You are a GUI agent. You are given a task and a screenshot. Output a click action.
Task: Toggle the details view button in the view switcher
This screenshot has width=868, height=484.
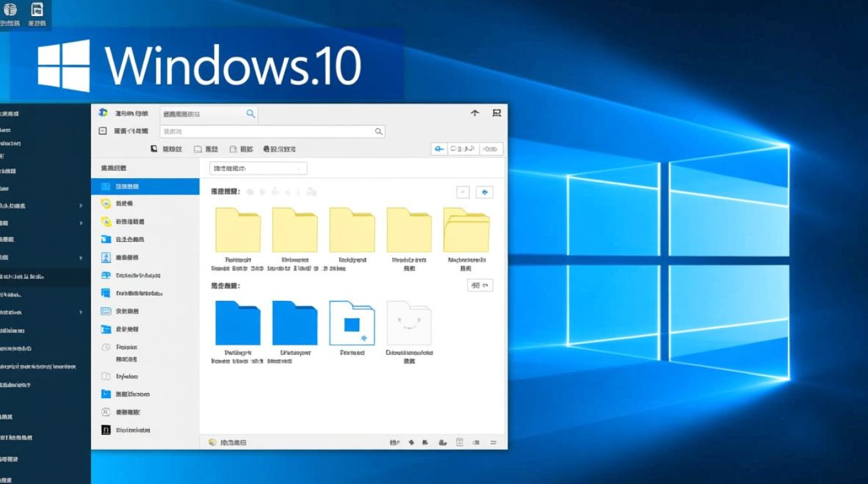point(462,148)
